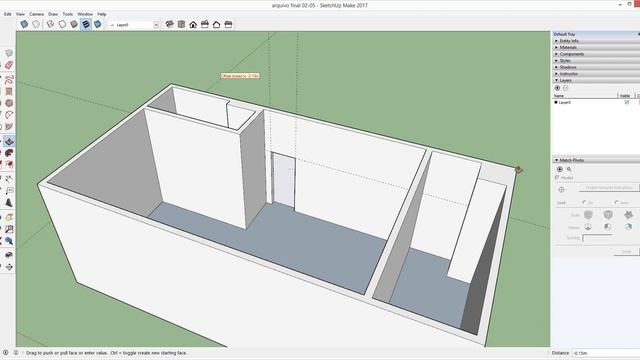
Task: Select Grid Auto radio option
Action: click(x=617, y=202)
